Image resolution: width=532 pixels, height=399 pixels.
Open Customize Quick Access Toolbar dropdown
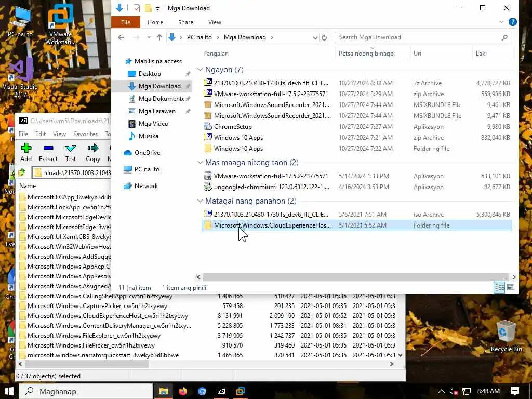(x=157, y=8)
